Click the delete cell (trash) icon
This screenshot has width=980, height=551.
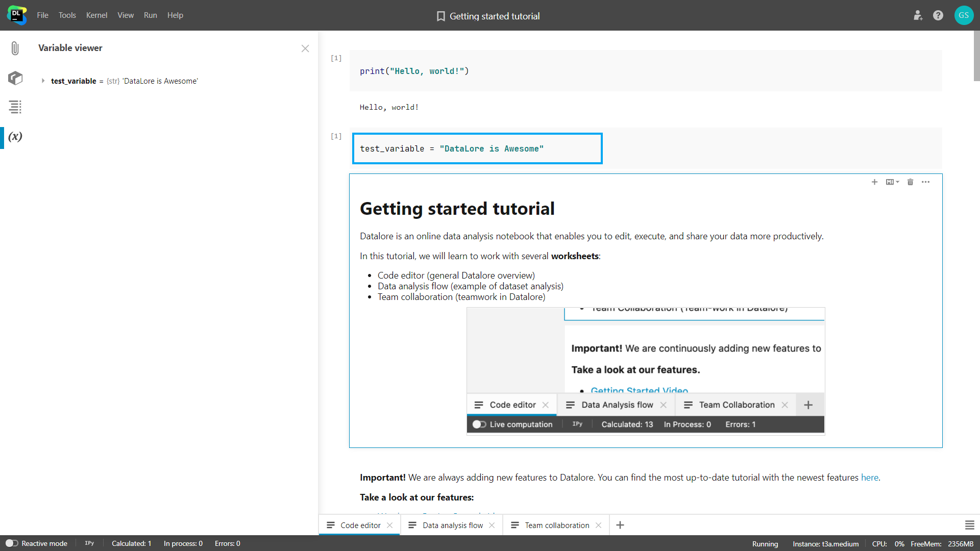click(911, 182)
